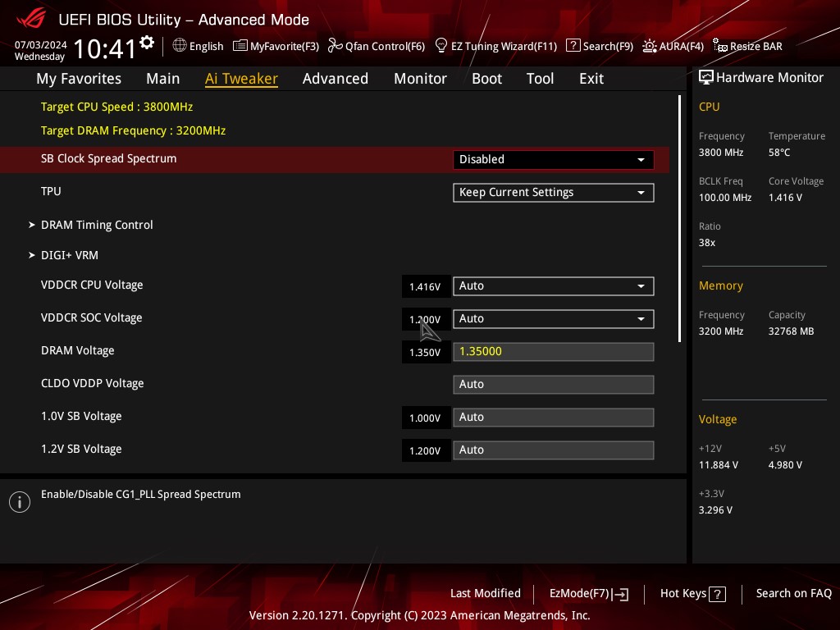The image size is (840, 630).
Task: Click the info icon beside the help text
Action: coord(20,502)
